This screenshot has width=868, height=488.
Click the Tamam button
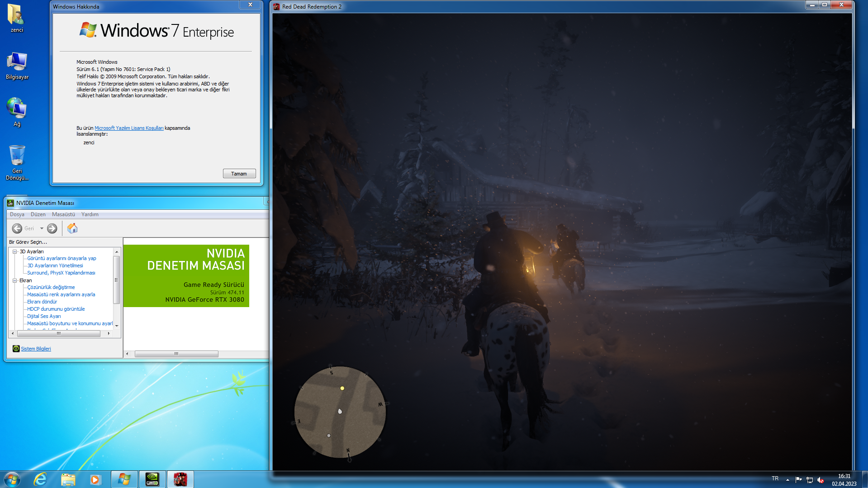point(239,174)
